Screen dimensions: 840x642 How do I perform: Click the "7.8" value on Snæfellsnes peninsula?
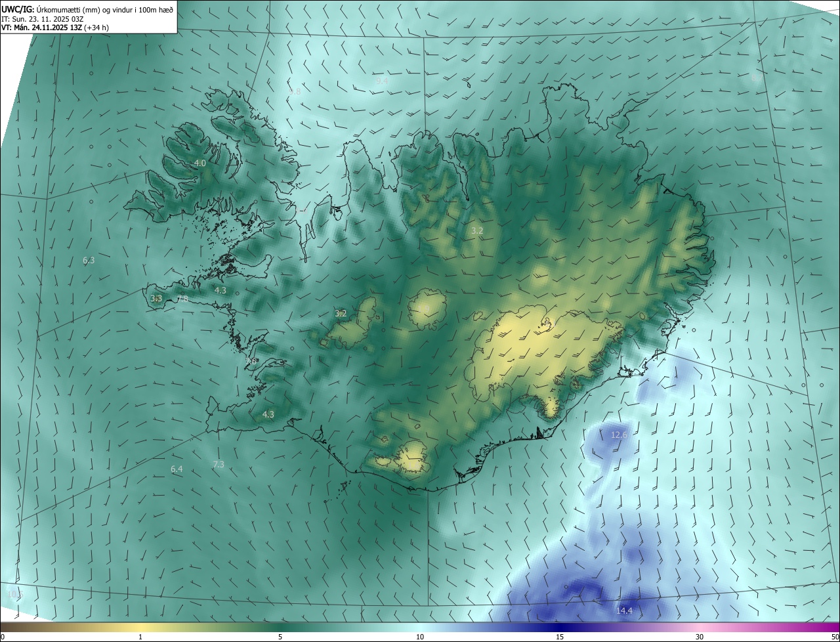coord(182,299)
